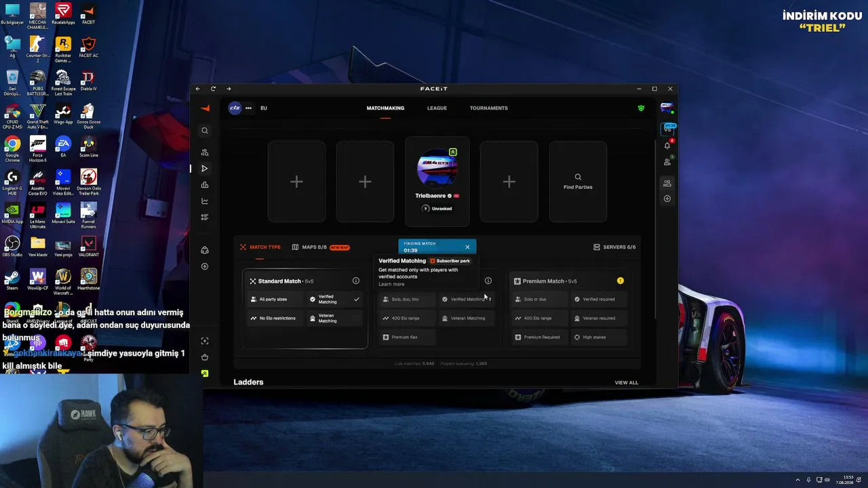
Task: Click View All next to Ladders
Action: pyautogui.click(x=627, y=383)
